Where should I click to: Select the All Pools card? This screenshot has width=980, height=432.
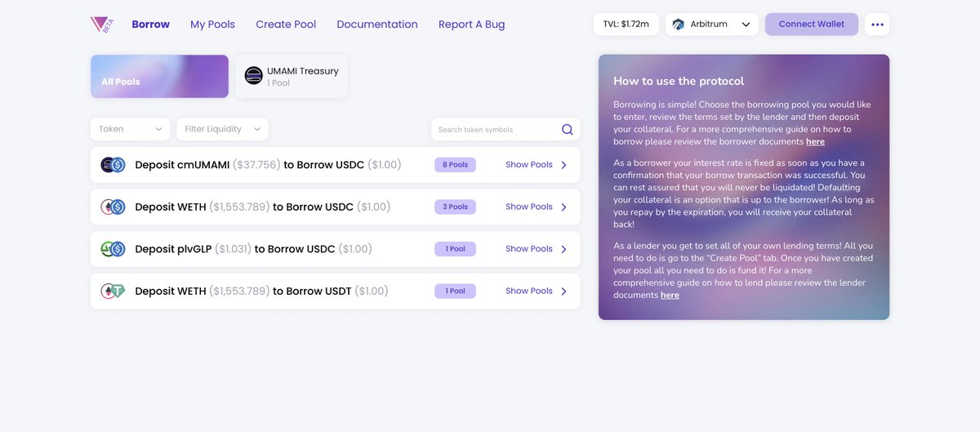tap(159, 76)
